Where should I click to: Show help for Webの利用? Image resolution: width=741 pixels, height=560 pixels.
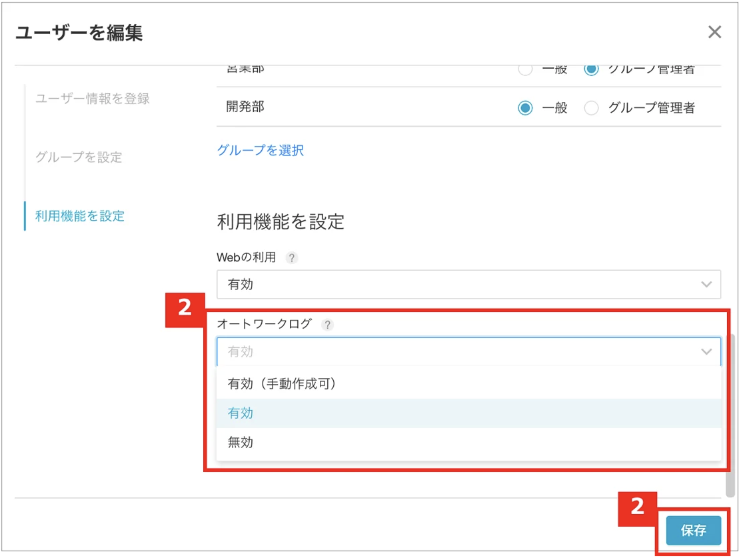point(292,258)
